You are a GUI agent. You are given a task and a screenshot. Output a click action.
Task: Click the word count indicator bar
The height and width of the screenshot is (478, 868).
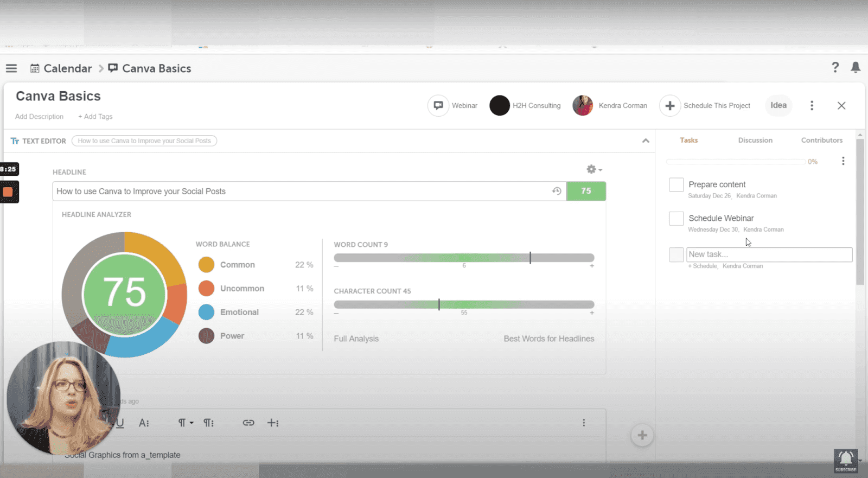click(464, 258)
